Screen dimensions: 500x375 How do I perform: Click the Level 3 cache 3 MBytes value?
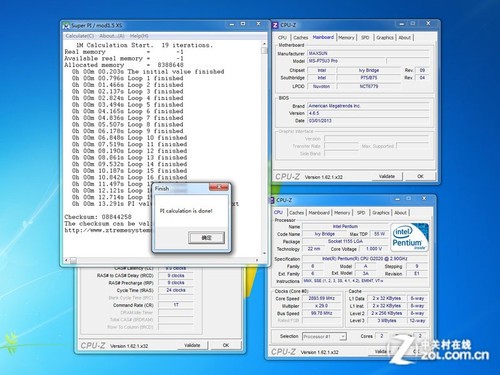pos(387,321)
